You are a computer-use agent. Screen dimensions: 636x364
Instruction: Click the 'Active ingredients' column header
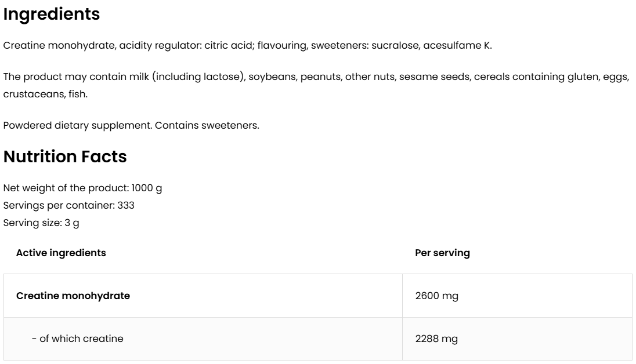click(61, 253)
